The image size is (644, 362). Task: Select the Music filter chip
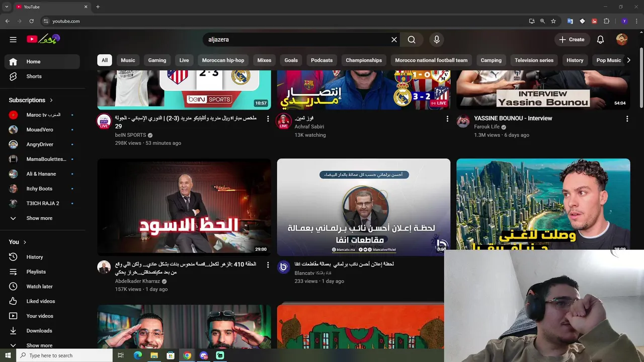tap(128, 60)
